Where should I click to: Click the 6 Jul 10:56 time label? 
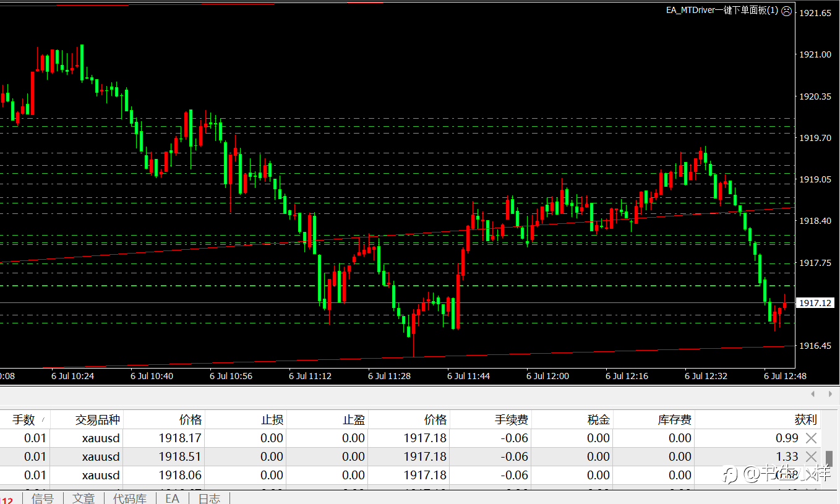pyautogui.click(x=231, y=375)
